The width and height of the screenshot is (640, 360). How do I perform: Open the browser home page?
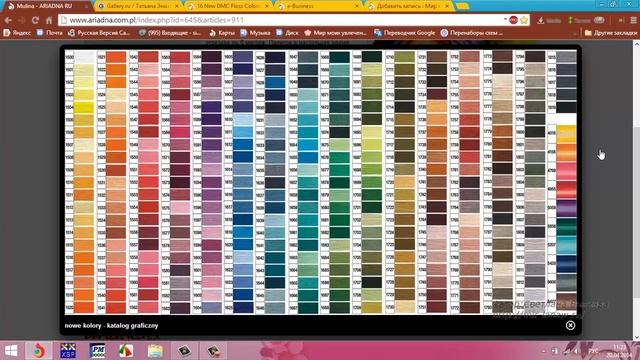[49, 20]
